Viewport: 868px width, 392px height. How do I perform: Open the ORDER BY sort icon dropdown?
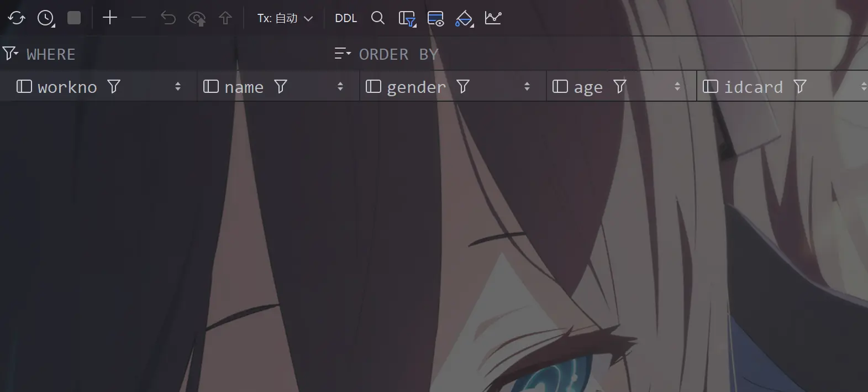tap(343, 54)
